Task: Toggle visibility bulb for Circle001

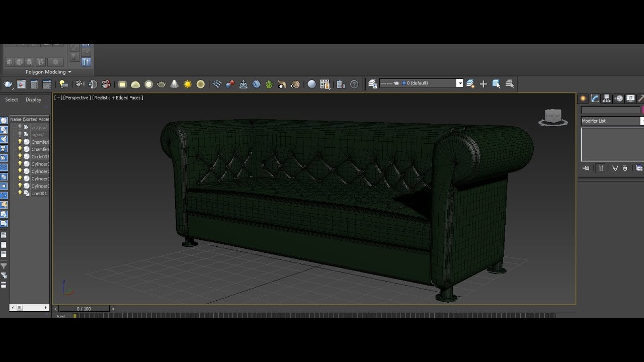Action: click(x=20, y=157)
